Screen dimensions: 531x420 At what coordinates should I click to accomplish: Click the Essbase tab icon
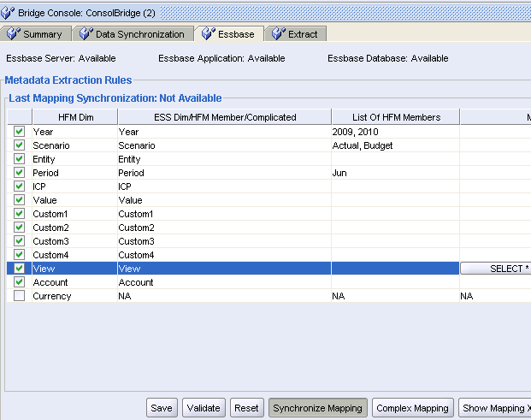click(208, 34)
